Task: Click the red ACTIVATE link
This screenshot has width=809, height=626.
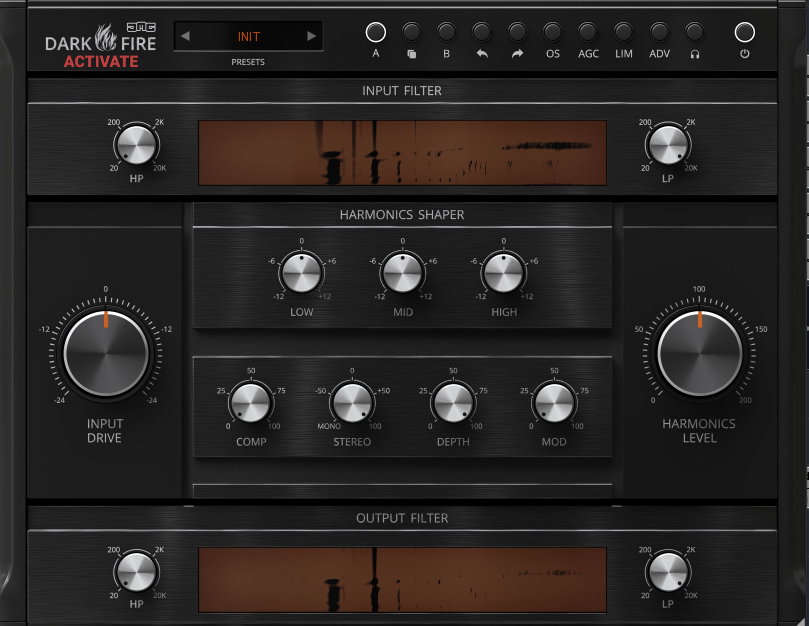Action: [101, 61]
